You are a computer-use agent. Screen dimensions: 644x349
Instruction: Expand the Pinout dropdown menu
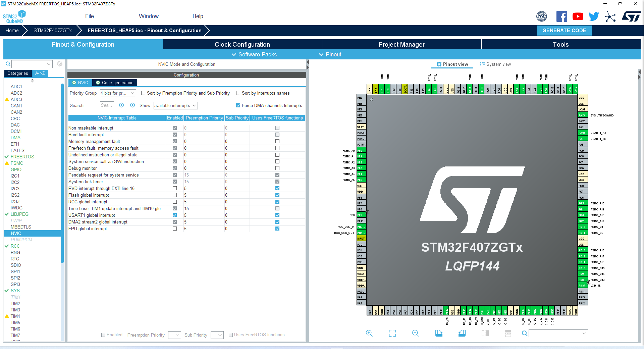[x=330, y=54]
